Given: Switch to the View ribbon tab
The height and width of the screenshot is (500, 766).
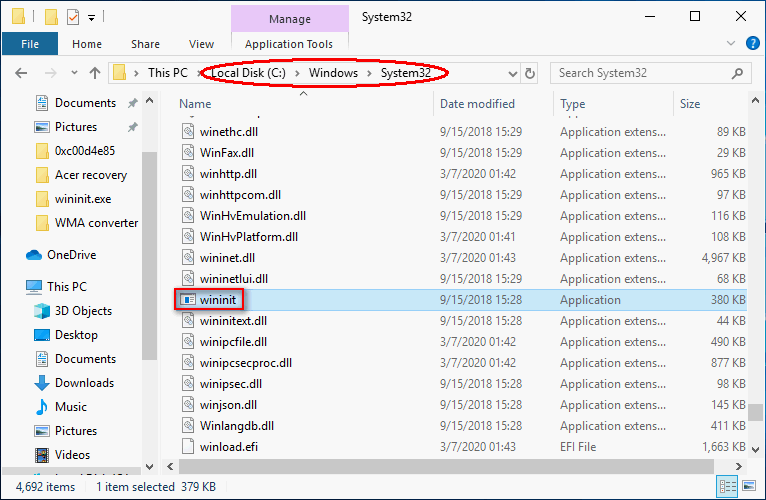Looking at the screenshot, I should (201, 44).
